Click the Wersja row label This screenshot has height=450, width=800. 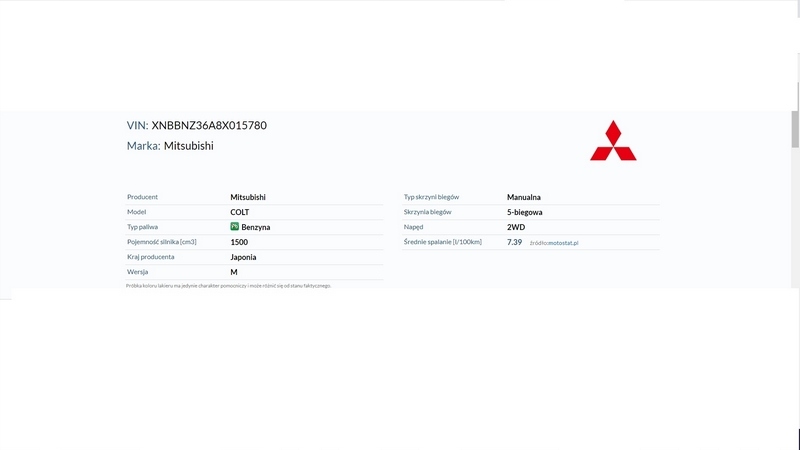[137, 272]
